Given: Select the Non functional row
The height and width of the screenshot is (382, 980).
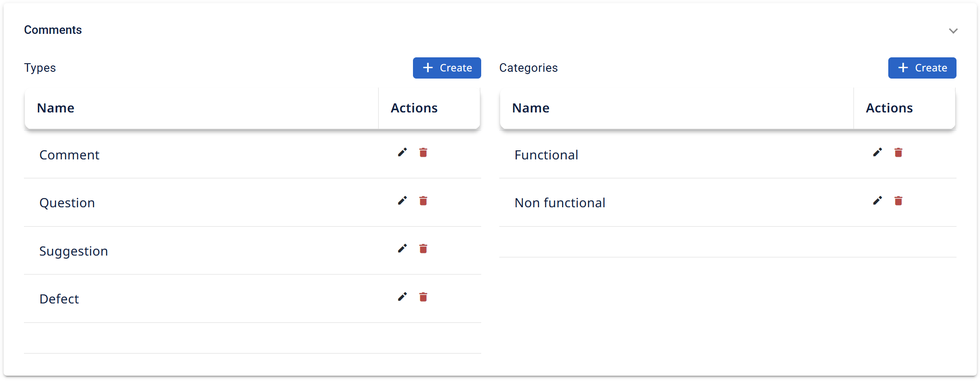Looking at the screenshot, I should (728, 202).
